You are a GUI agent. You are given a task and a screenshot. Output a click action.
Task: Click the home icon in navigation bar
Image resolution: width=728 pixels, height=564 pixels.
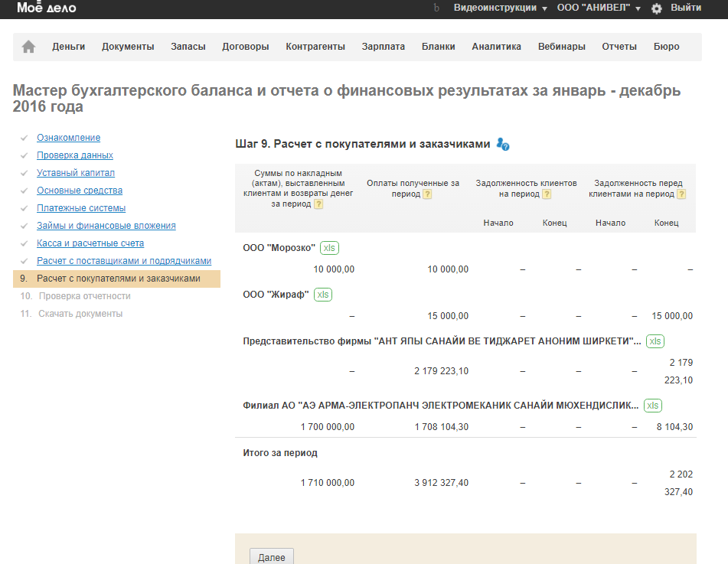coord(29,47)
